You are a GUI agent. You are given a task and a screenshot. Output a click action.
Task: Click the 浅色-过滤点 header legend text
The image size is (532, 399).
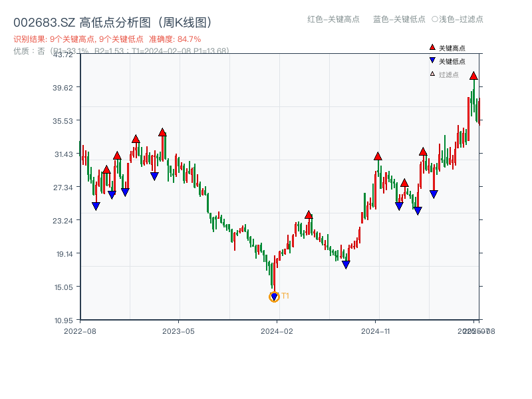(x=461, y=19)
